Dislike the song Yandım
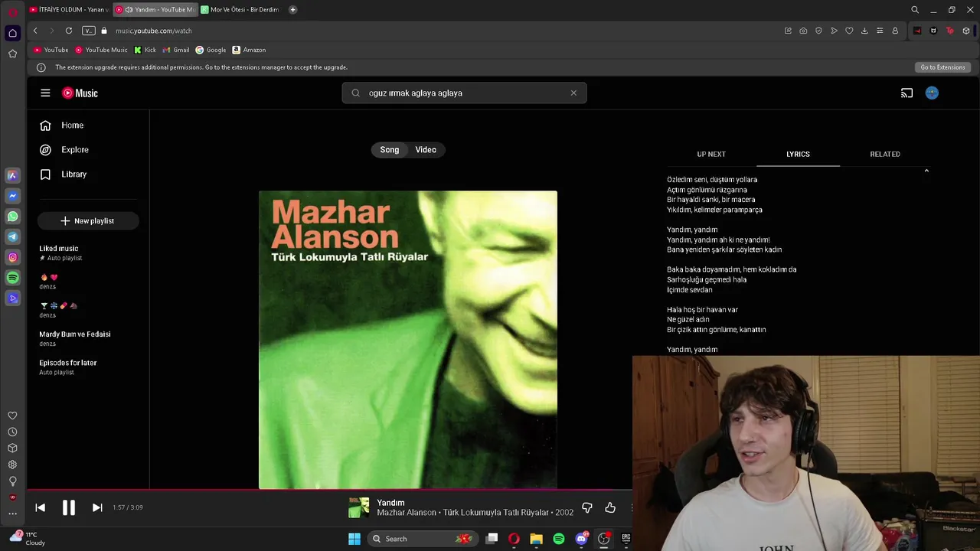 (587, 507)
